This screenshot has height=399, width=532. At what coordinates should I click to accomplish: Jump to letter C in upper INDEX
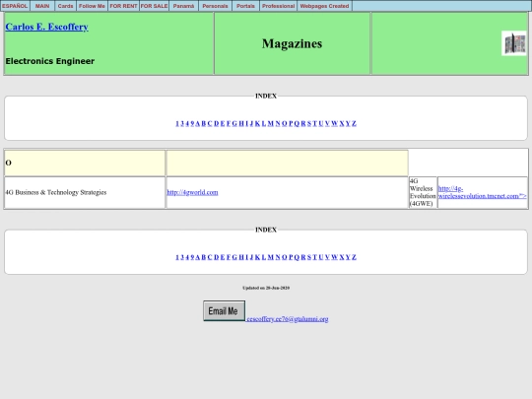point(210,123)
